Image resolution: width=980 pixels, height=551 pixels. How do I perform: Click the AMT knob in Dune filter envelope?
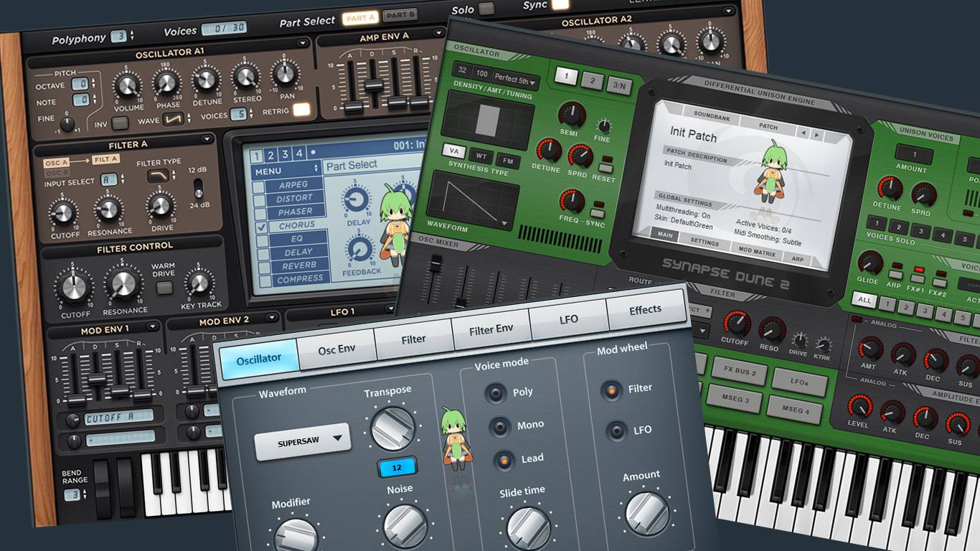870,349
